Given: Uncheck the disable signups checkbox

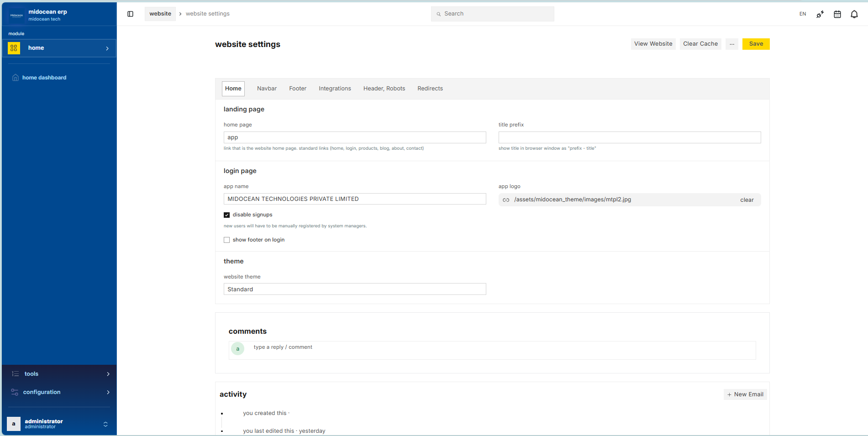Looking at the screenshot, I should tap(226, 215).
